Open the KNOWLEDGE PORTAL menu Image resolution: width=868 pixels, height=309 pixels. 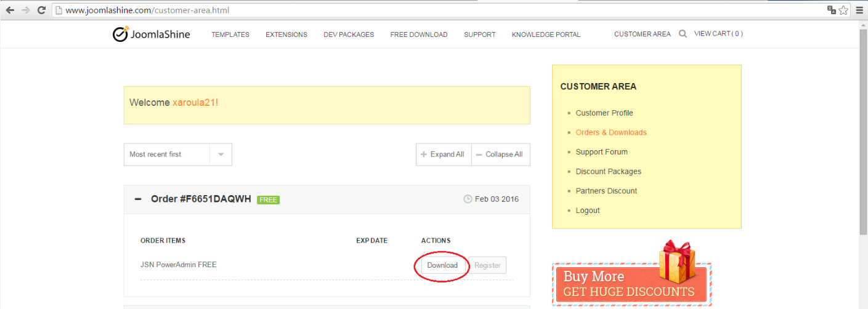pos(546,35)
